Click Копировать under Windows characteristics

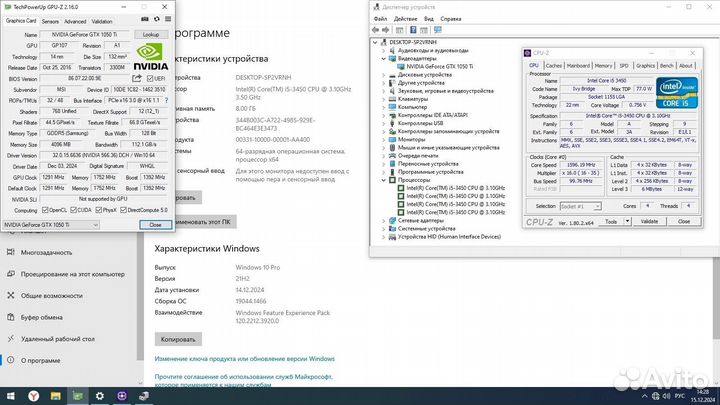[178, 339]
